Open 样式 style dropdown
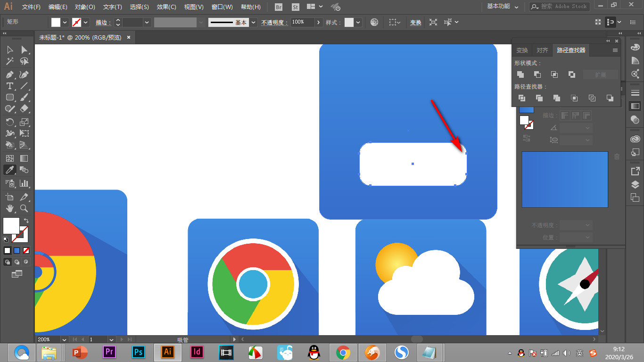 [358, 22]
